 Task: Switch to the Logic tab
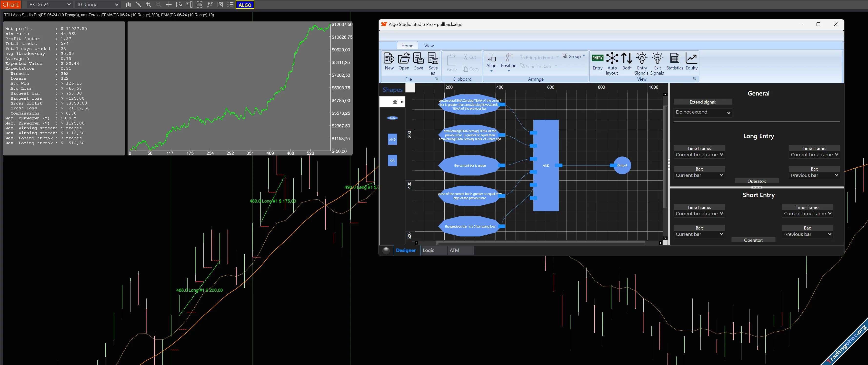[428, 250]
